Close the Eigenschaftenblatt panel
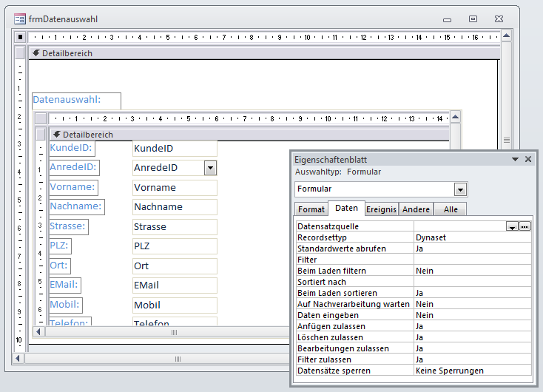 528,159
